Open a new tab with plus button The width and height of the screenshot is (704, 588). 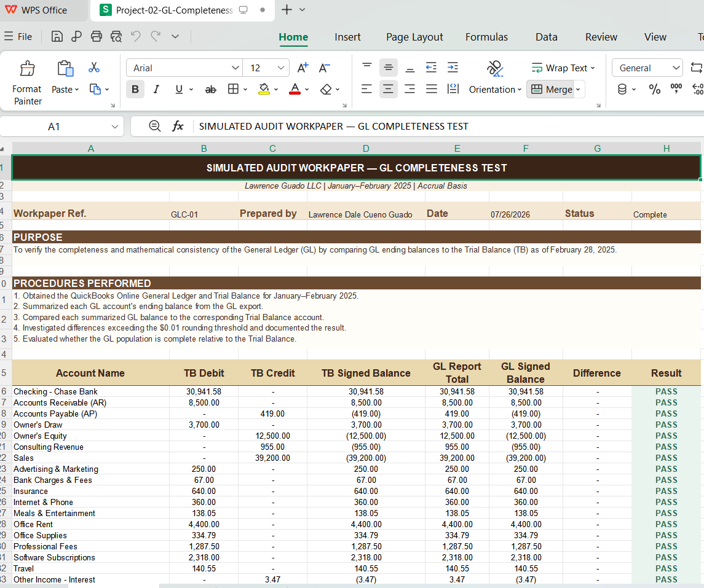point(287,9)
